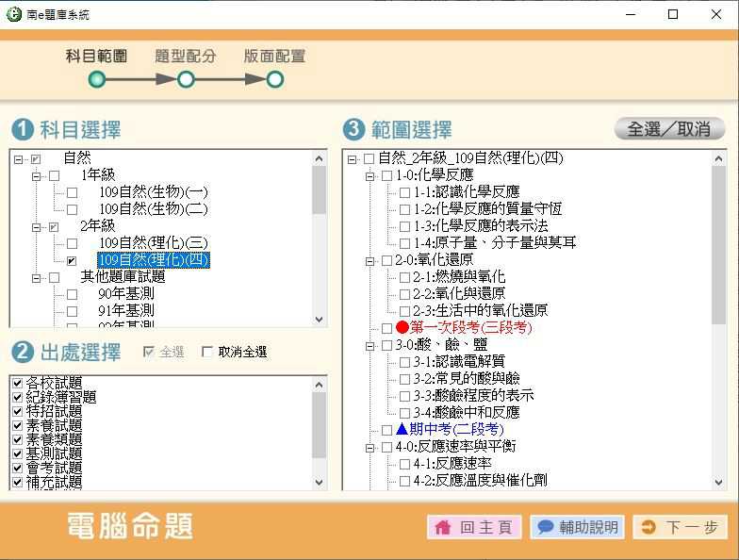Screen dimensions: 739x560
Task: Uncheck 補充試題 source checkbox
Action: tap(17, 482)
